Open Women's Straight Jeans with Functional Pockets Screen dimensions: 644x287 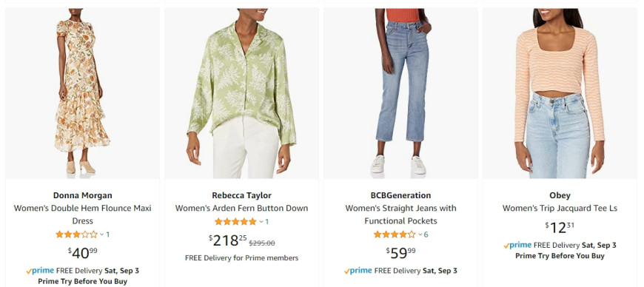(400, 215)
